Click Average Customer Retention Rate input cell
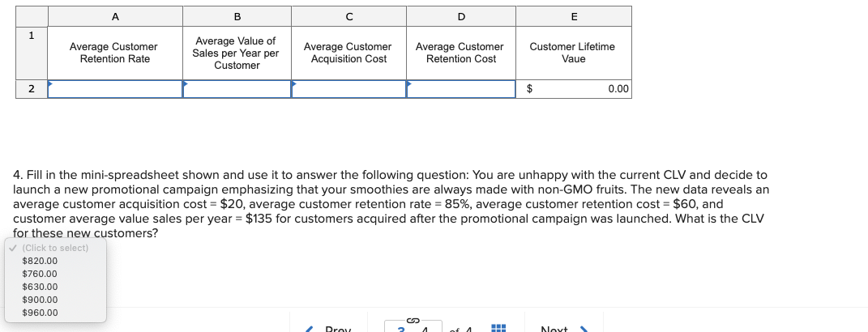Image resolution: width=868 pixels, height=332 pixels. click(x=115, y=89)
